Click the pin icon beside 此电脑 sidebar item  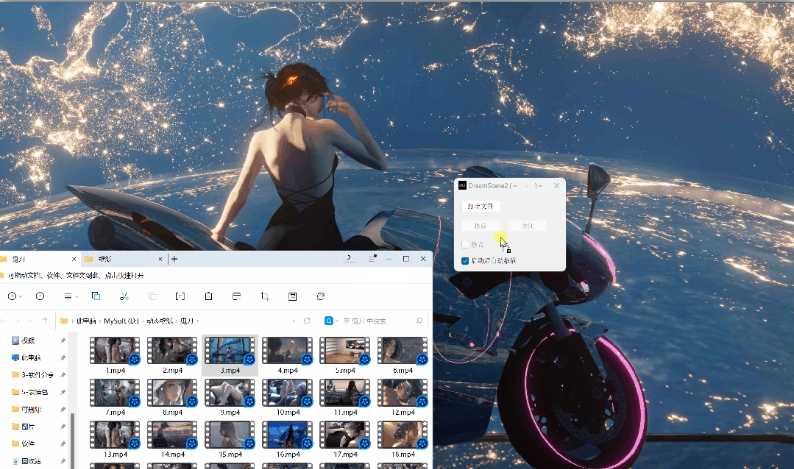[63, 358]
